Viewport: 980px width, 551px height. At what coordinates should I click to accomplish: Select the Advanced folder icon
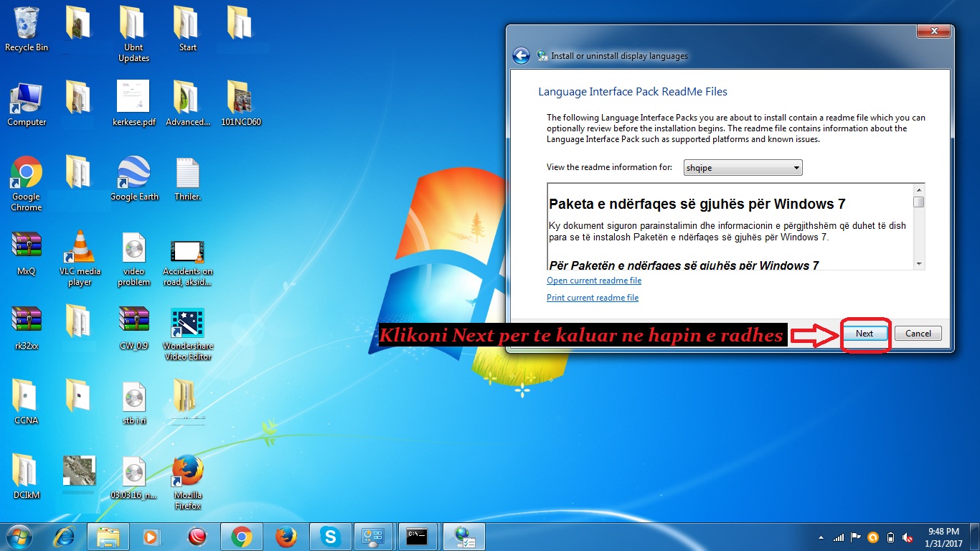187,104
